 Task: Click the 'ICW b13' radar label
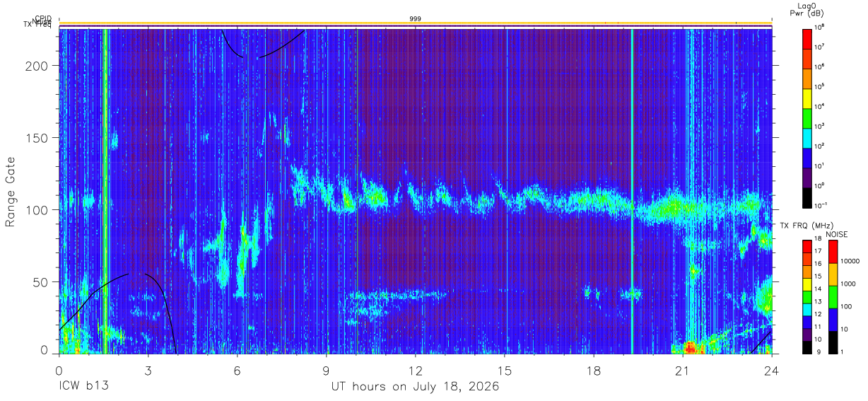click(x=83, y=387)
